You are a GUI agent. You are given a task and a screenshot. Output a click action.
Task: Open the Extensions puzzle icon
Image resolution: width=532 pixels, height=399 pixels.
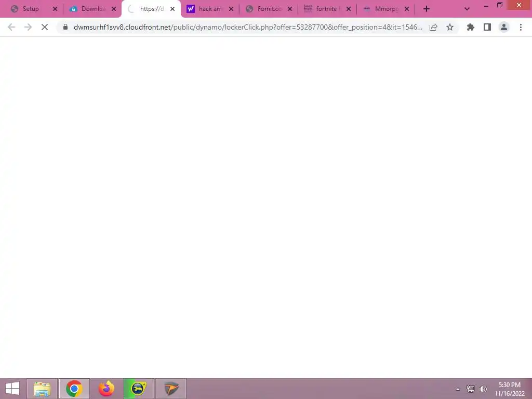[471, 27]
